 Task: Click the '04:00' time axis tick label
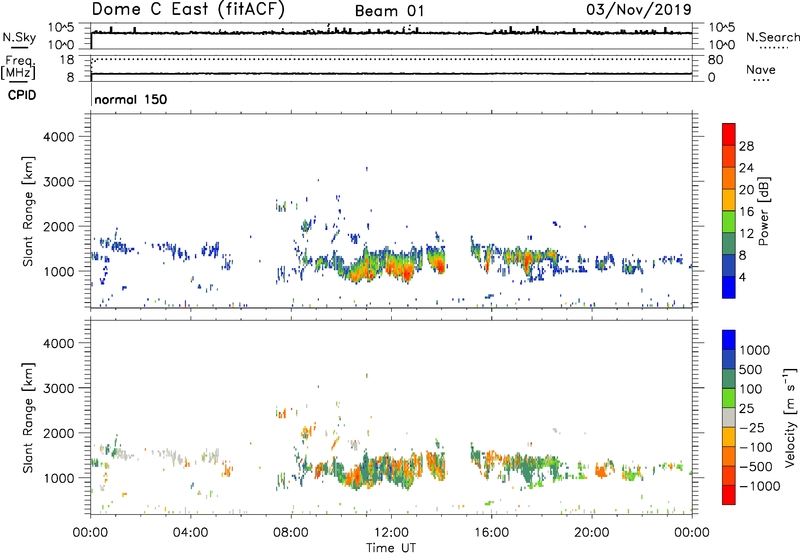click(190, 533)
